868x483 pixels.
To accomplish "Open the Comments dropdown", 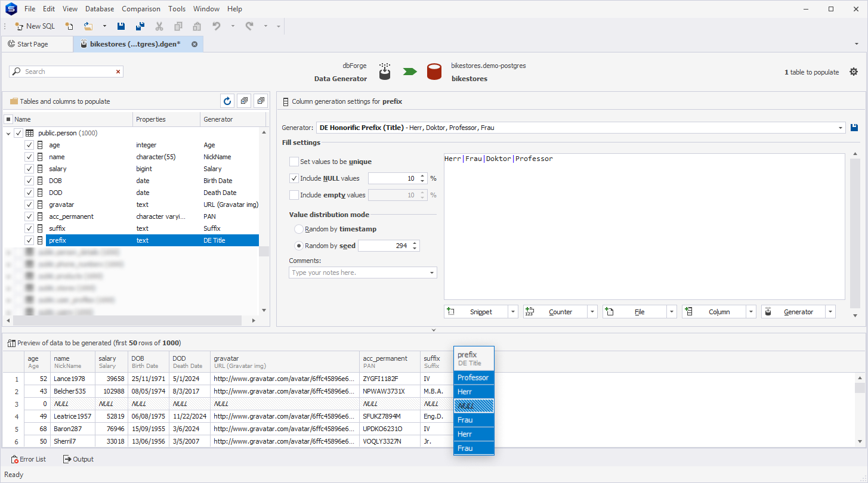I will pos(431,273).
